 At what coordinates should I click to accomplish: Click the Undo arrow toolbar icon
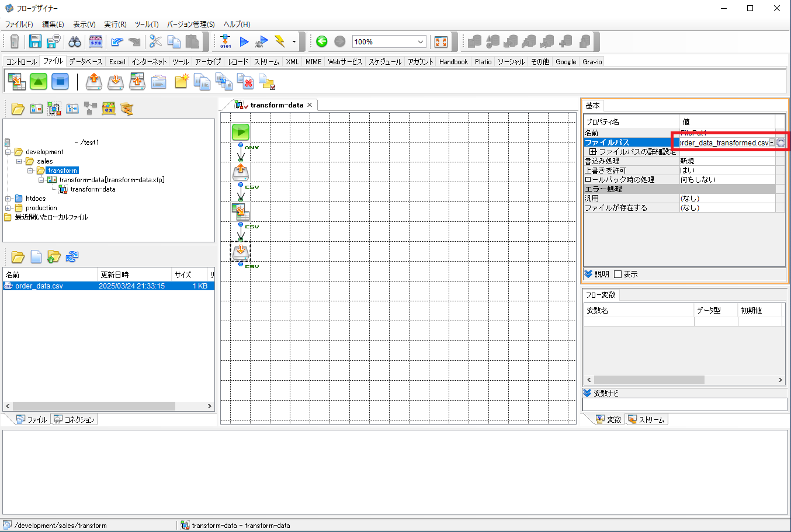[117, 41]
